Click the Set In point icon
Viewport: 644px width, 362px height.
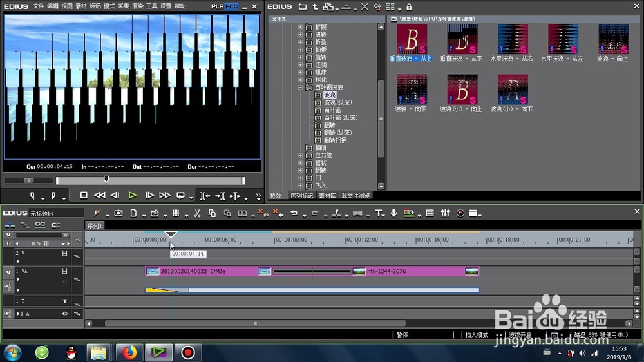(x=32, y=196)
